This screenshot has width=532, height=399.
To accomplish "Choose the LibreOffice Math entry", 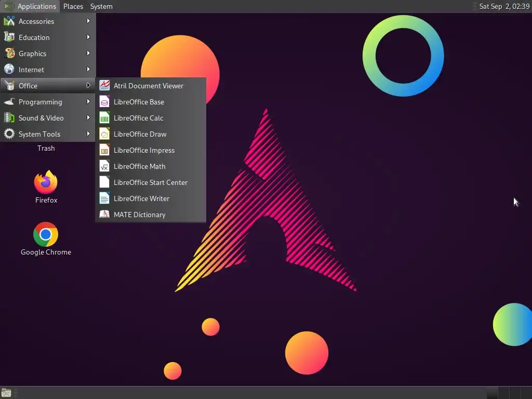I will click(x=151, y=166).
